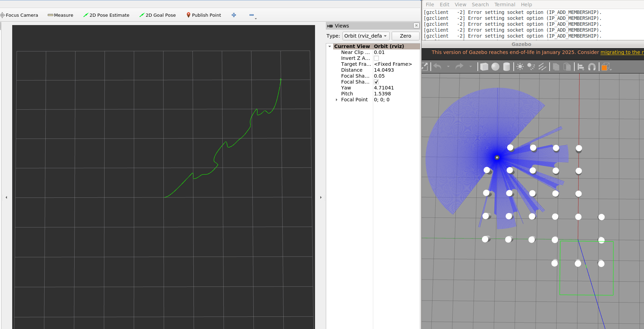Open the view Type dropdown in Views panel
This screenshot has width=644, height=329.
(x=366, y=36)
